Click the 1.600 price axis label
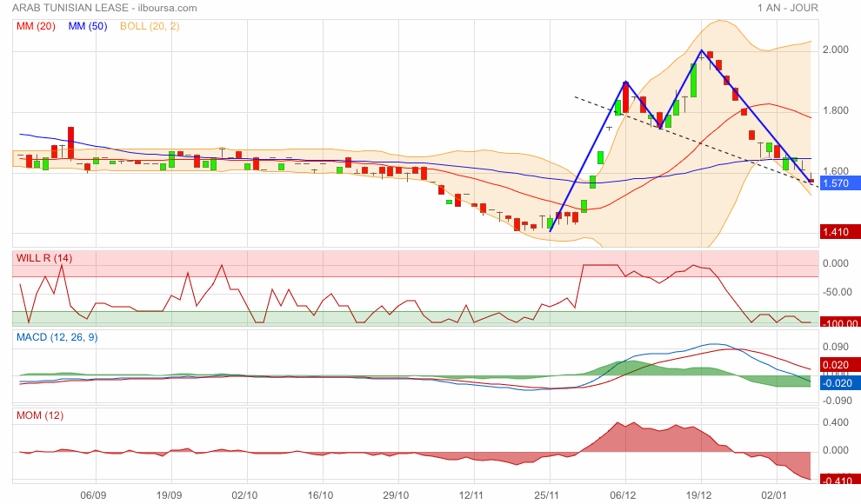The height and width of the screenshot is (504, 861). (x=835, y=170)
